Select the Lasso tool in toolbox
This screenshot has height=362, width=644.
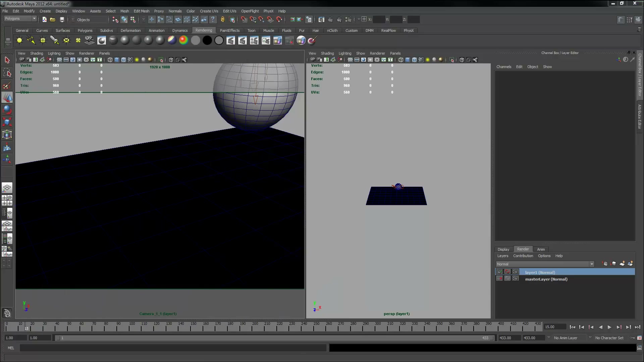[x=7, y=73]
